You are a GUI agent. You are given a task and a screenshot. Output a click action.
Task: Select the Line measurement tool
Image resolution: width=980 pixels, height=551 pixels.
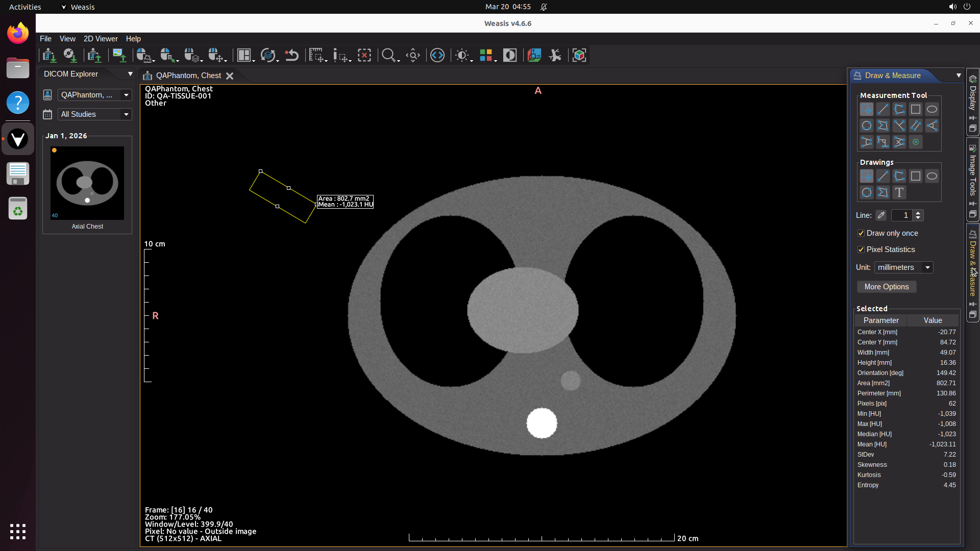(883, 109)
